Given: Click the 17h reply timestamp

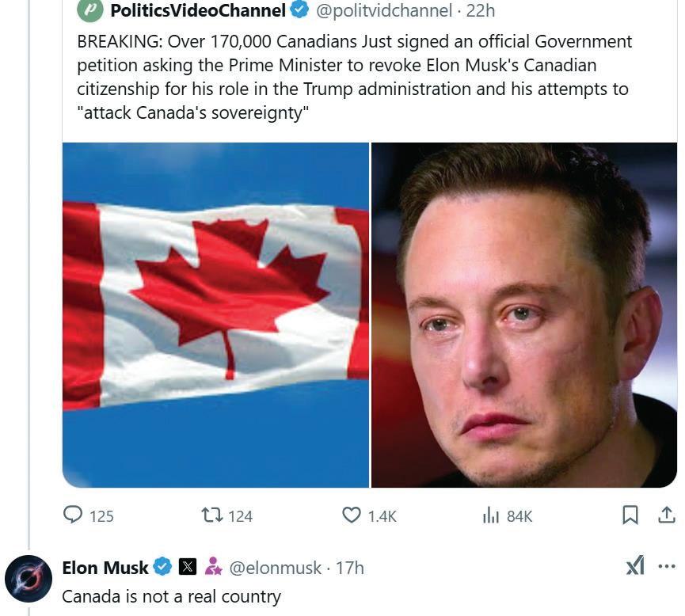Looking at the screenshot, I should 350,568.
